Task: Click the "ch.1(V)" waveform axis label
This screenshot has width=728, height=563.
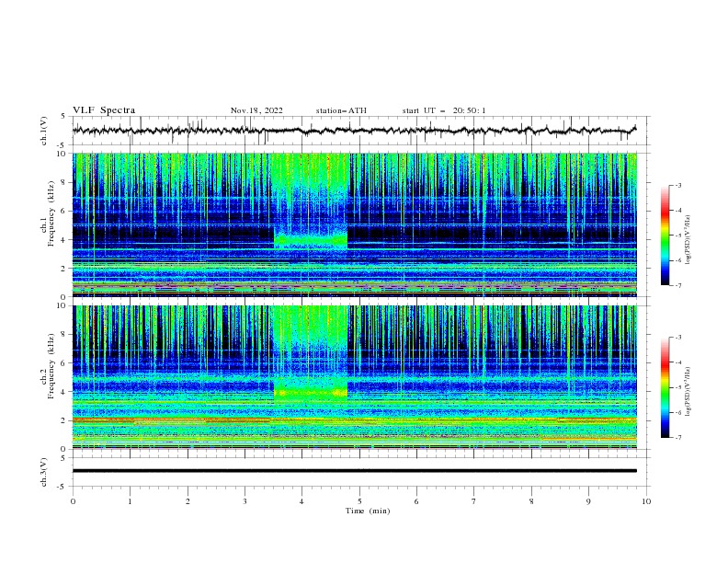Action: click(44, 131)
